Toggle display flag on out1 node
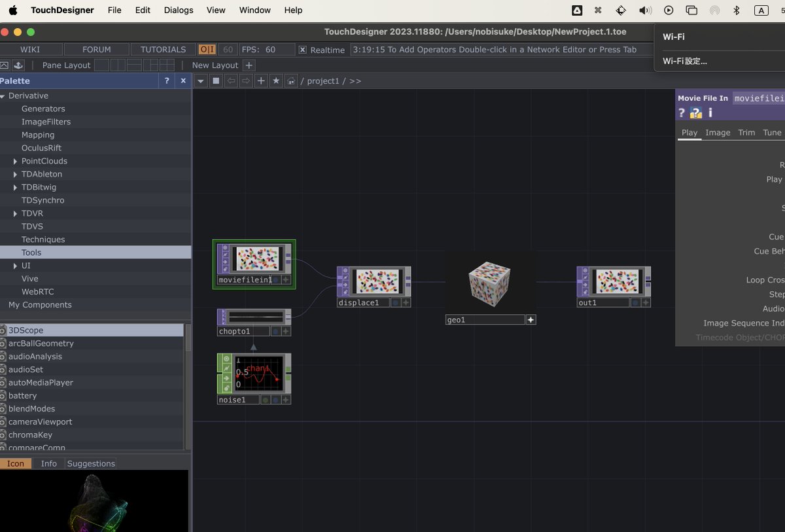 pyautogui.click(x=635, y=303)
